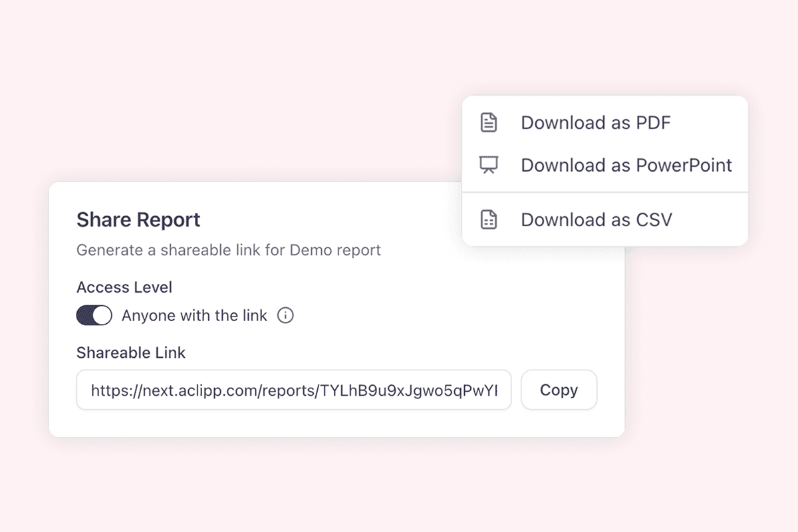Open the info tooltip beside Anyone with the link
798x532 pixels.
coord(286,315)
